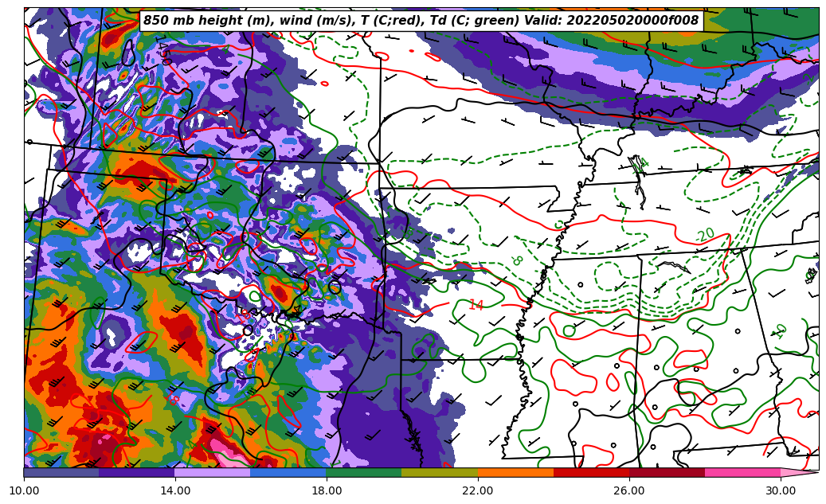Click the 30.00 colorbar tick label
This screenshot has width=826, height=504.
781,490
